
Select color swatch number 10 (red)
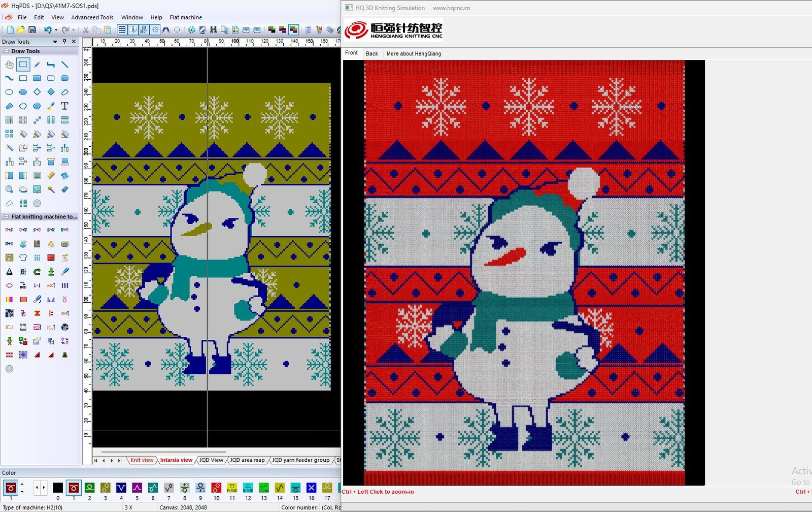tap(216, 488)
